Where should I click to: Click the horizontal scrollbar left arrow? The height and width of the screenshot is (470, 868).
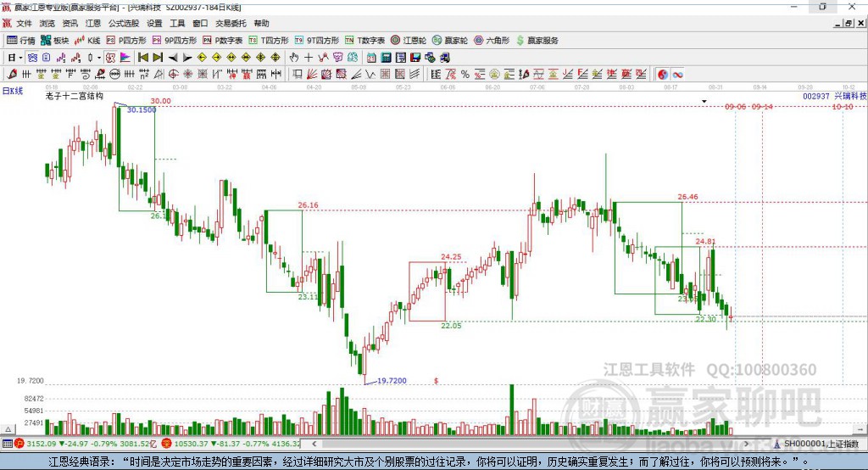(314, 444)
